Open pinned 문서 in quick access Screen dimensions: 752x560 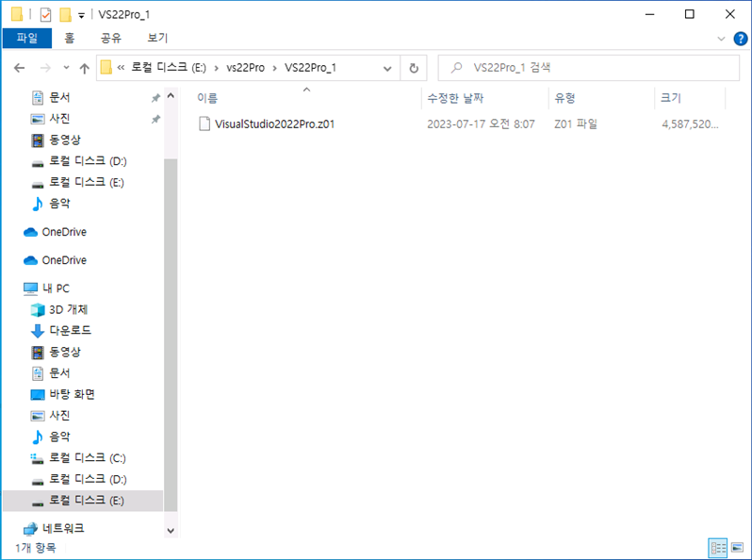pyautogui.click(x=59, y=97)
